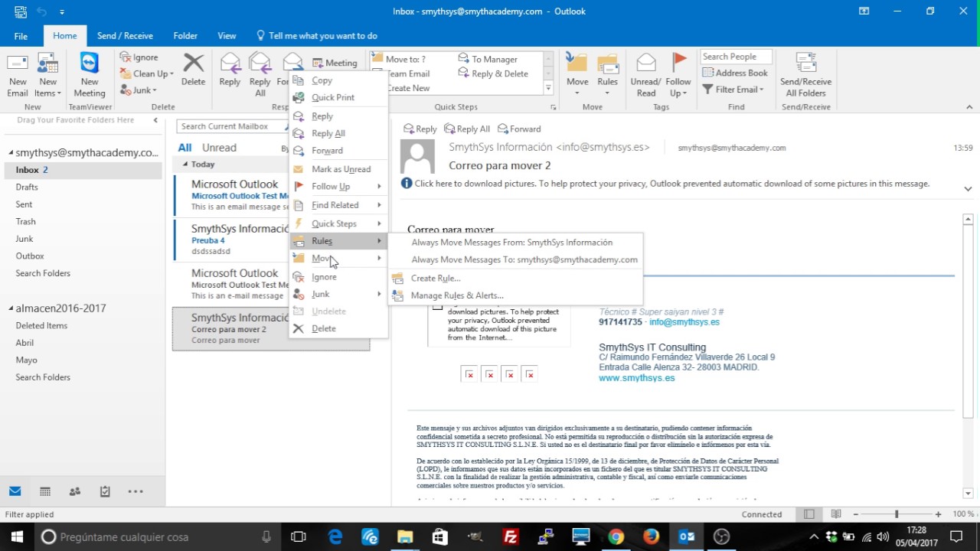Viewport: 980px width, 551px height.
Task: Select Delete in the context menu
Action: tap(324, 328)
